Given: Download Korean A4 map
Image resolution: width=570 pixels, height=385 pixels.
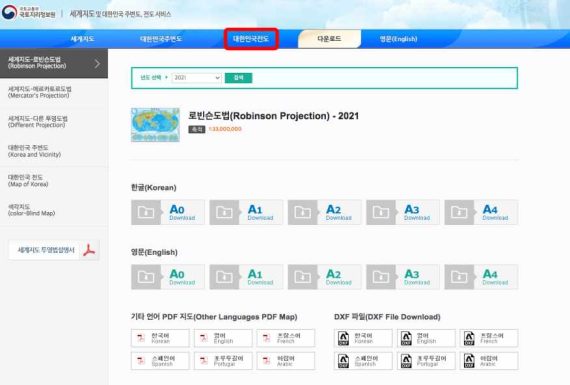Looking at the screenshot, I should pyautogui.click(x=481, y=212).
